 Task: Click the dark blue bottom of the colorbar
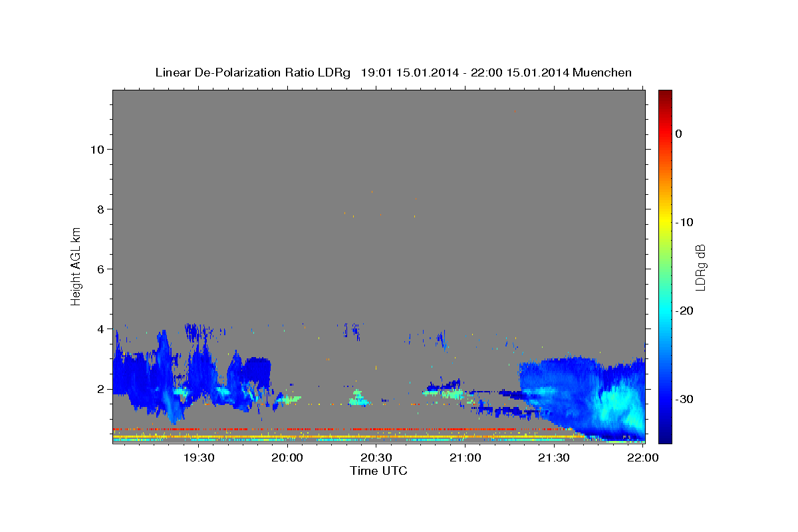pos(665,436)
